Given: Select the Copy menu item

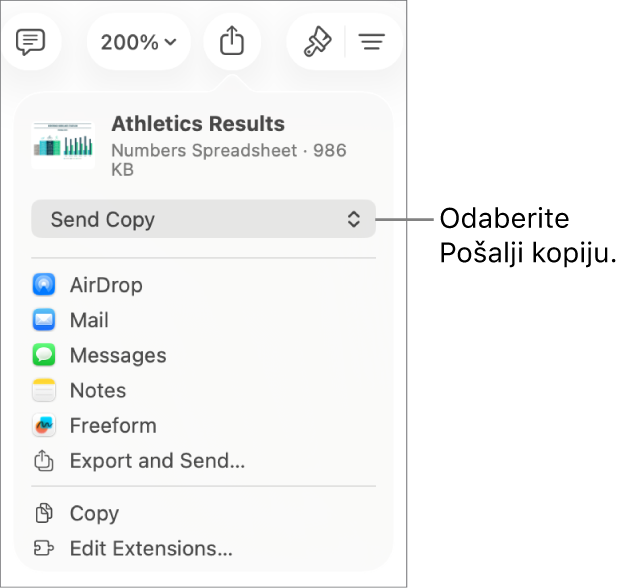Looking at the screenshot, I should [203, 513].
